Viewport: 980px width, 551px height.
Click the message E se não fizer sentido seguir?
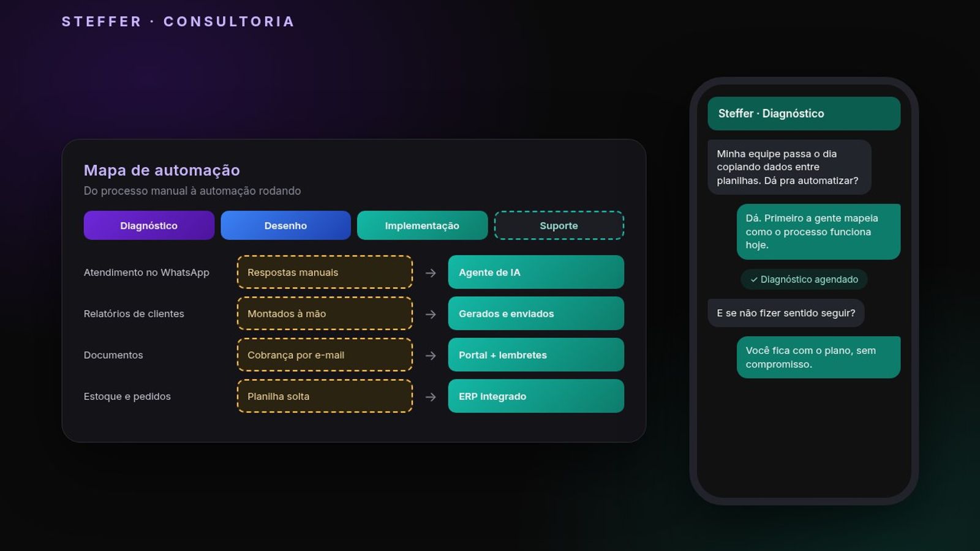pos(786,313)
